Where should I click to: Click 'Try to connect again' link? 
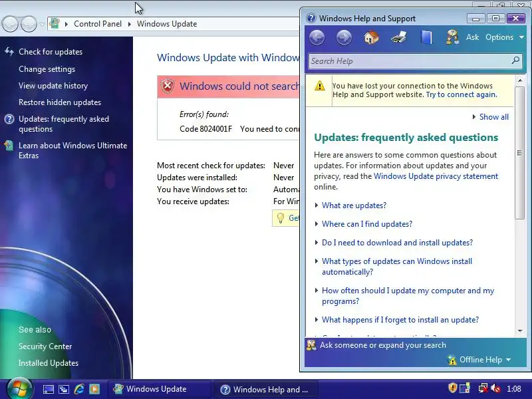click(x=462, y=94)
